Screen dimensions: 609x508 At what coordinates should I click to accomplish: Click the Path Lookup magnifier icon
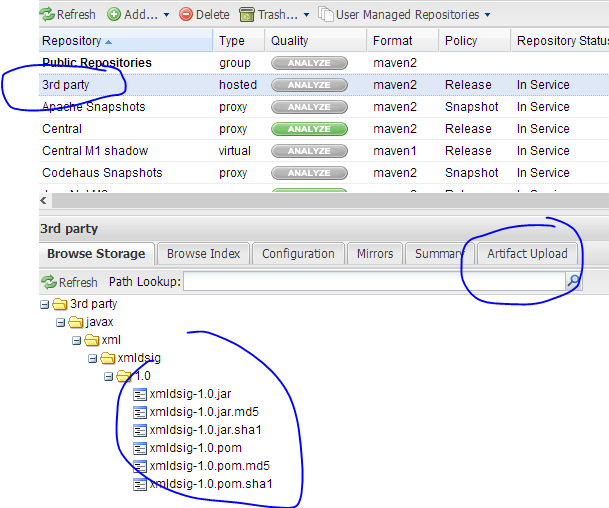[573, 280]
